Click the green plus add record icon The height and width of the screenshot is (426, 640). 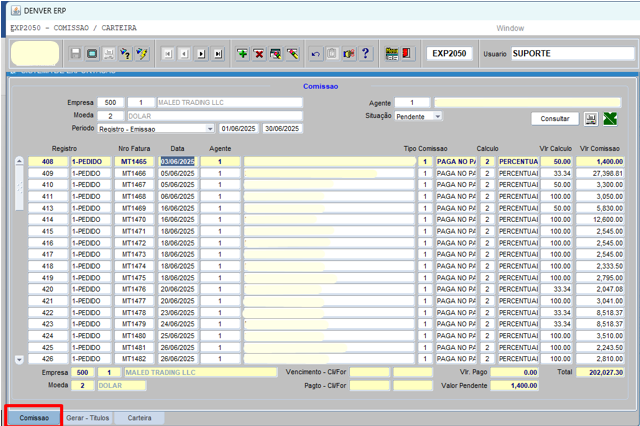[x=242, y=53]
